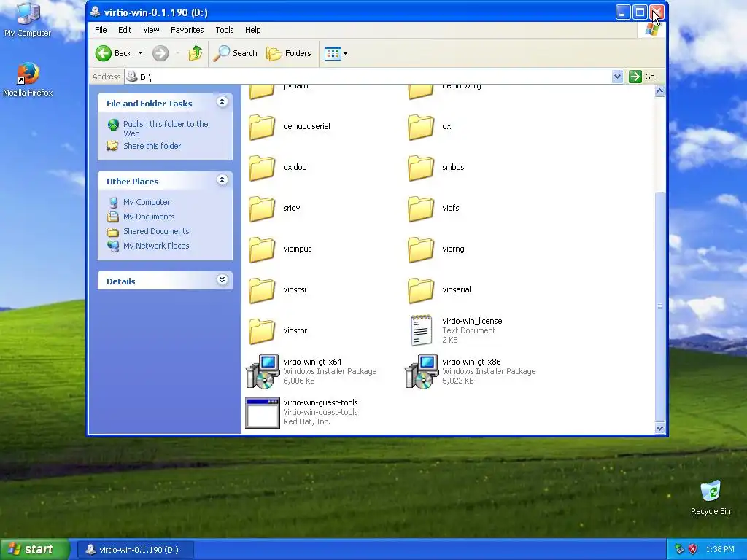Expand the Details panel
Screen dimensions: 747x560
tap(222, 280)
